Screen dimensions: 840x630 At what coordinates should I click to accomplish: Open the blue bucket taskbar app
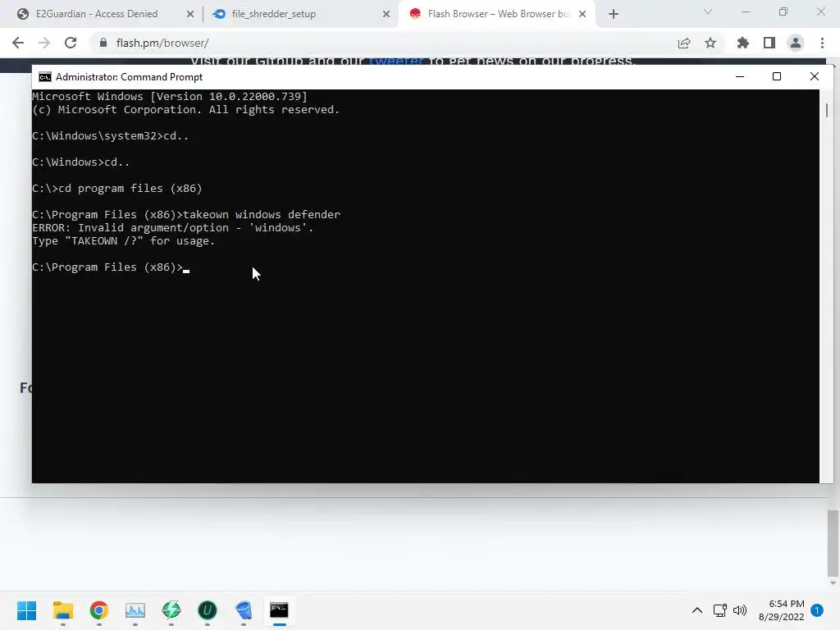244,610
